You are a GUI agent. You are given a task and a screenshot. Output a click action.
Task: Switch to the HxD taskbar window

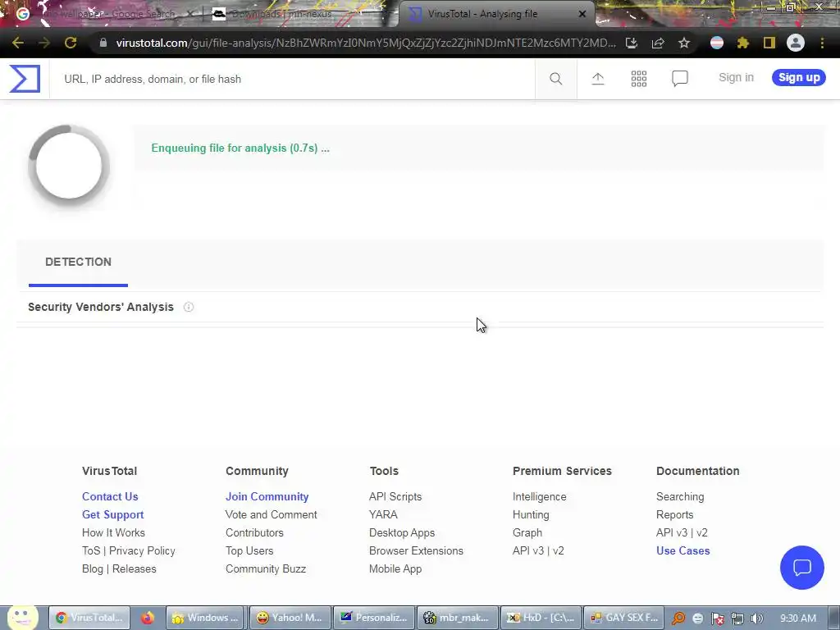[x=541, y=618]
